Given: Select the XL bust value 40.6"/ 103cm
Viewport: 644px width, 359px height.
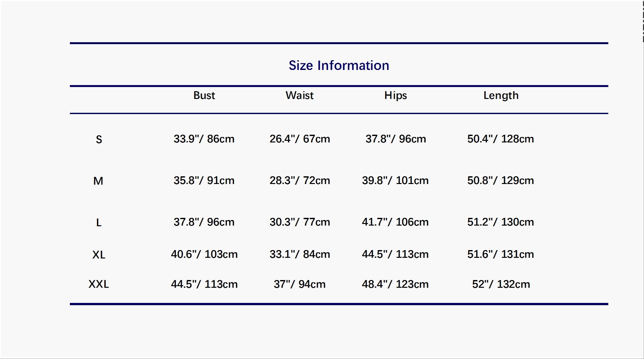Looking at the screenshot, I should tap(204, 254).
